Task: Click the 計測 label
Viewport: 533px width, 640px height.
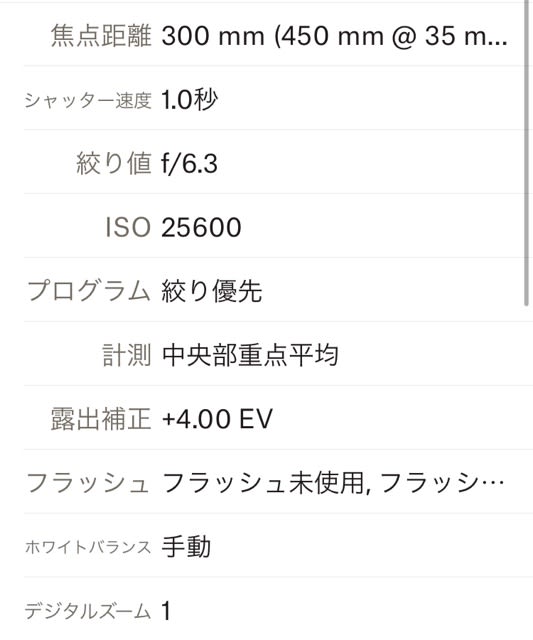Action: tap(127, 355)
